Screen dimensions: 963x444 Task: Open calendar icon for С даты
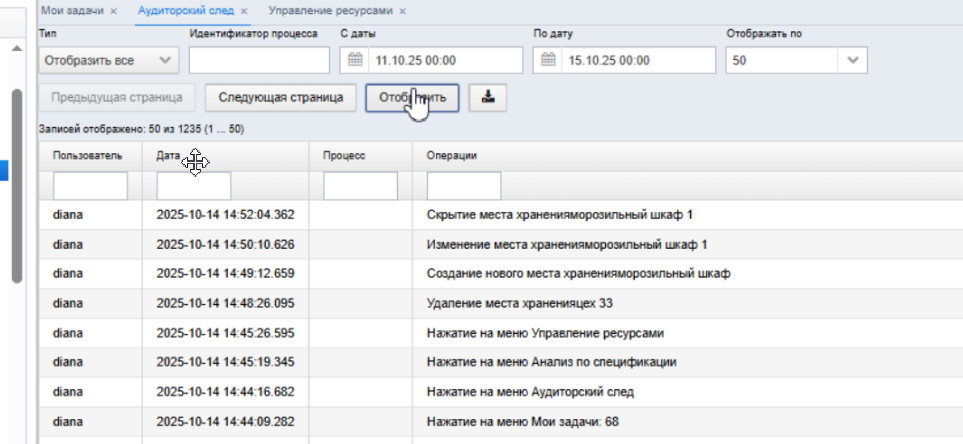pos(355,60)
